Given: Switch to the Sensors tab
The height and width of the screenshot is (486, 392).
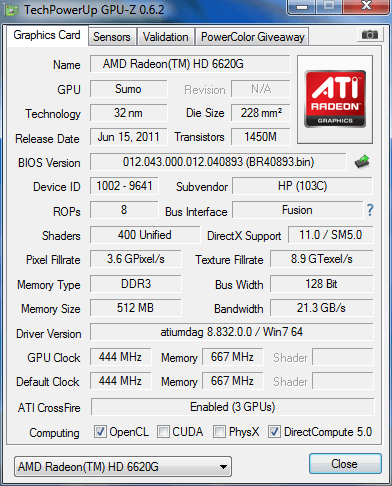Looking at the screenshot, I should (x=112, y=37).
